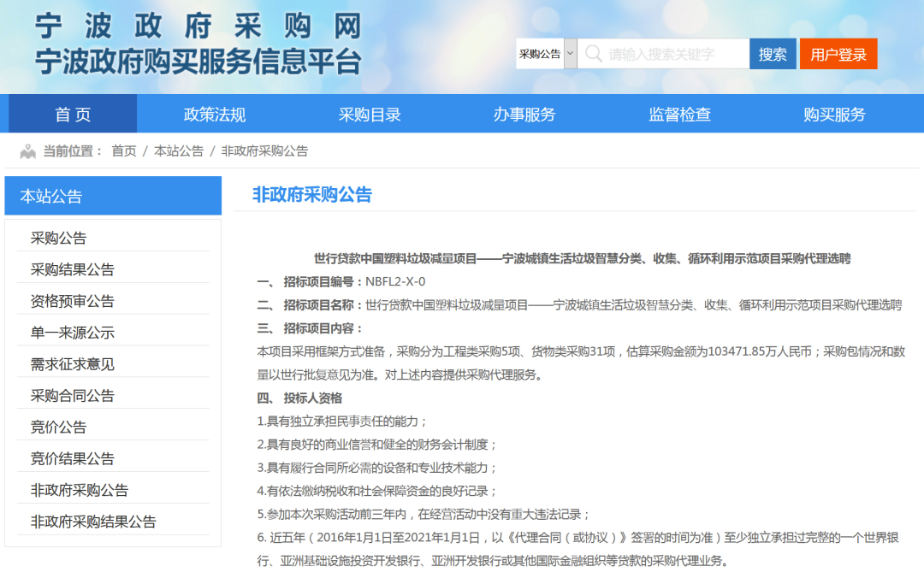The image size is (924, 572).
Task: Click the 搜索 search button
Action: pyautogui.click(x=773, y=53)
